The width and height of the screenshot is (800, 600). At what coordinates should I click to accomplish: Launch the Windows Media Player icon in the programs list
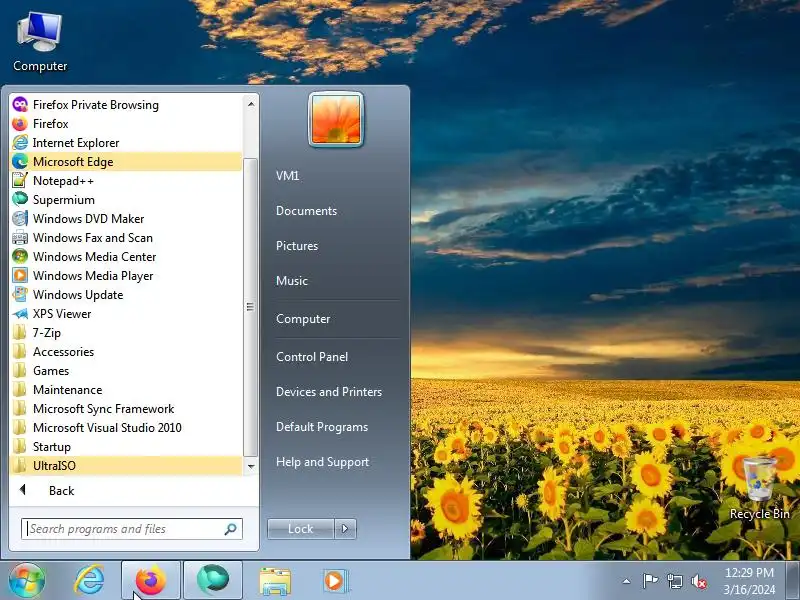(x=20, y=276)
